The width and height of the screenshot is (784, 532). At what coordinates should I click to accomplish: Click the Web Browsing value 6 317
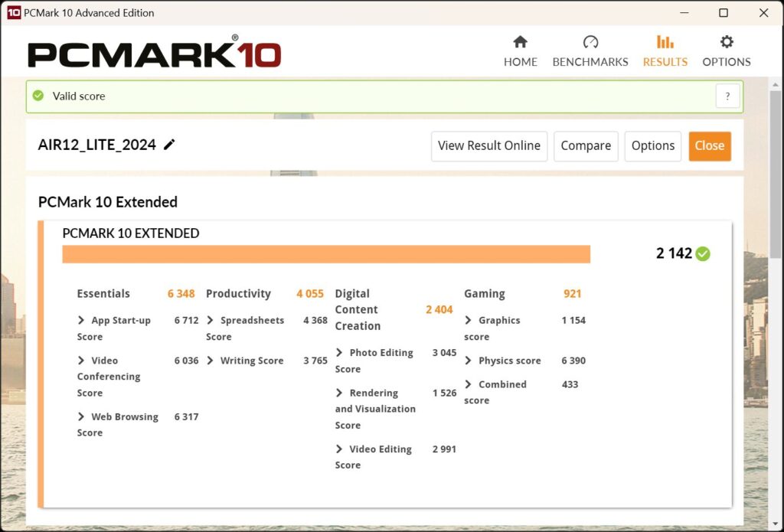click(x=187, y=416)
